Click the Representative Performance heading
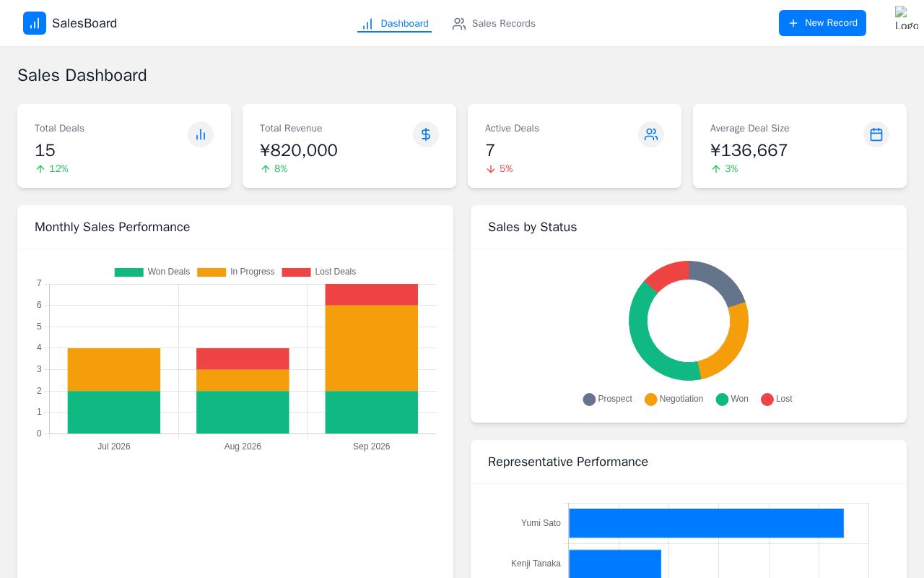Image resolution: width=924 pixels, height=578 pixels. pos(568,462)
